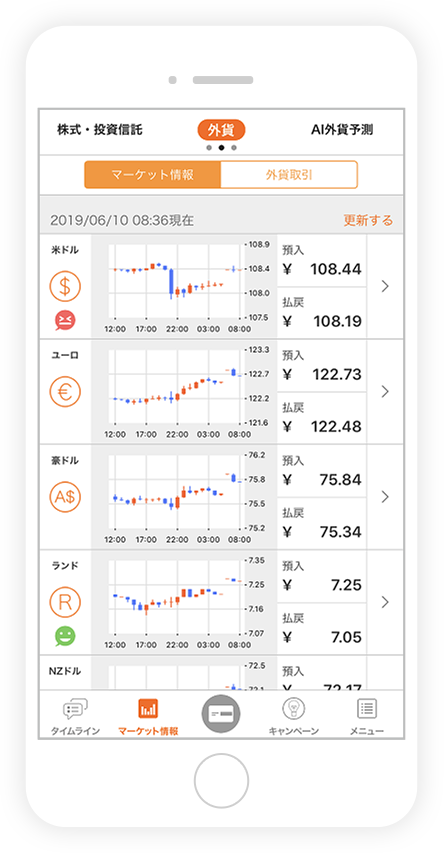Expand the 豪ドル row chevron

pos(385,497)
